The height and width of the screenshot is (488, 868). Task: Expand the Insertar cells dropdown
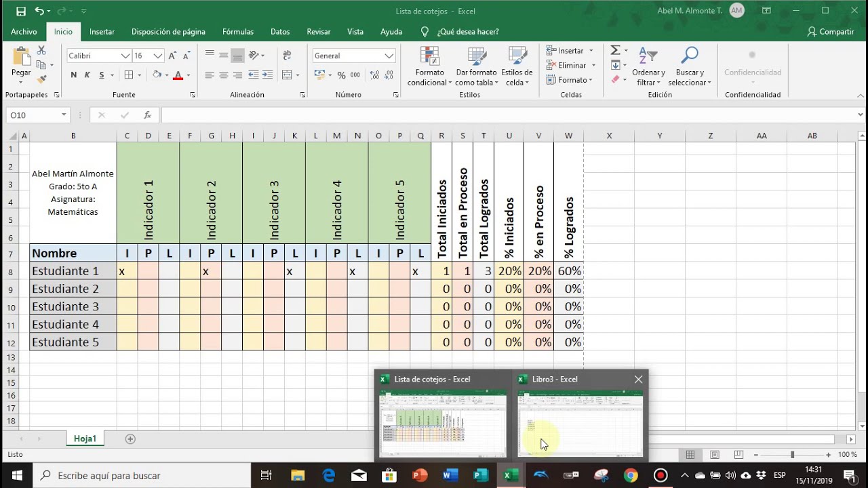(591, 51)
